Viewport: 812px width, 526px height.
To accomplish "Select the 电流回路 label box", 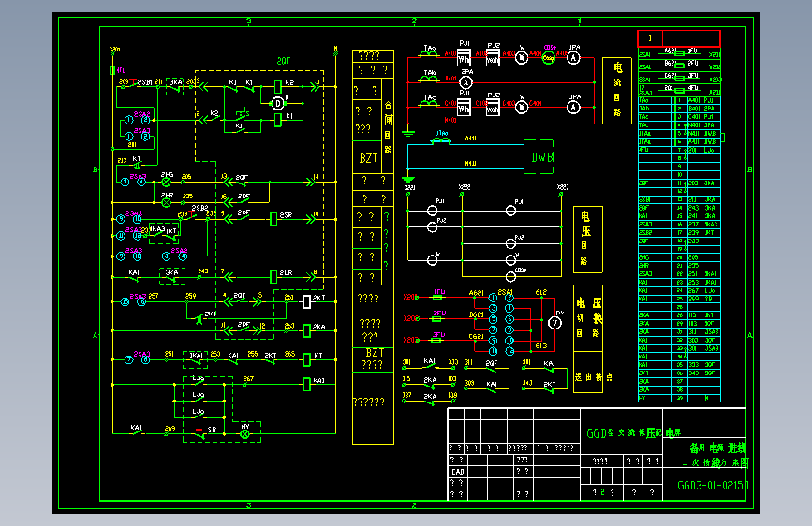I will click(617, 91).
